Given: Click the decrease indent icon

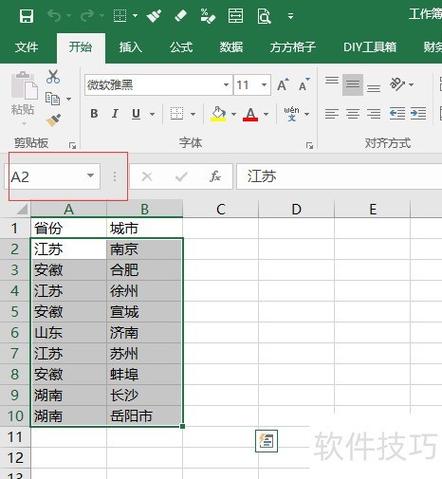Looking at the screenshot, I should [397, 114].
